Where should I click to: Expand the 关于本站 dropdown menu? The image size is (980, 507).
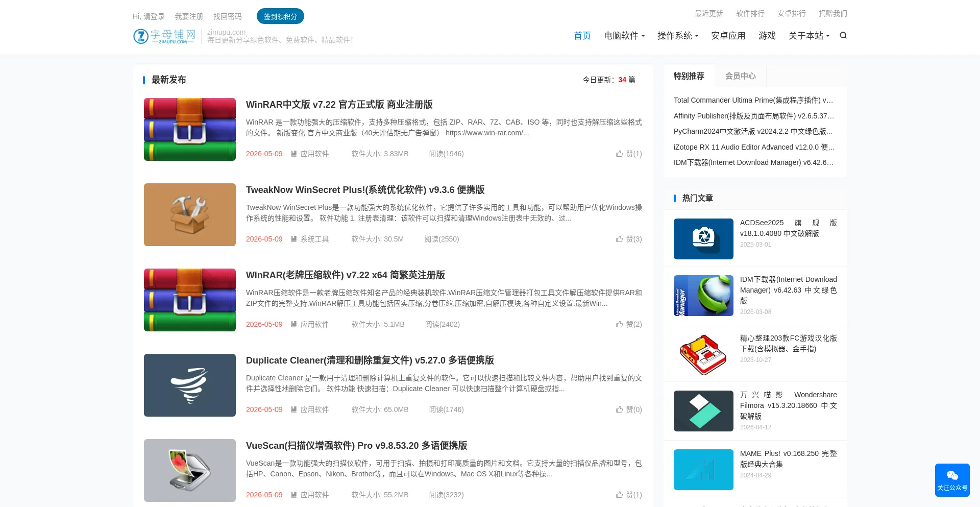(809, 35)
